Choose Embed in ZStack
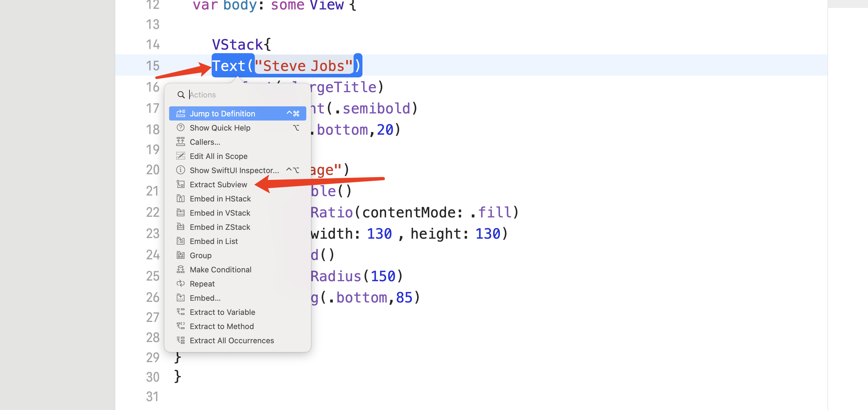The height and width of the screenshot is (410, 868). click(x=220, y=227)
